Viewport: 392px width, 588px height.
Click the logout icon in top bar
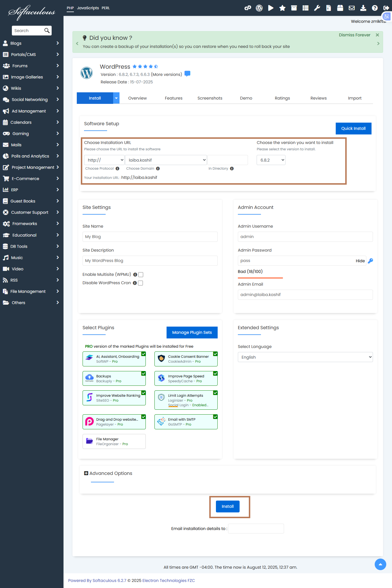point(386,8)
